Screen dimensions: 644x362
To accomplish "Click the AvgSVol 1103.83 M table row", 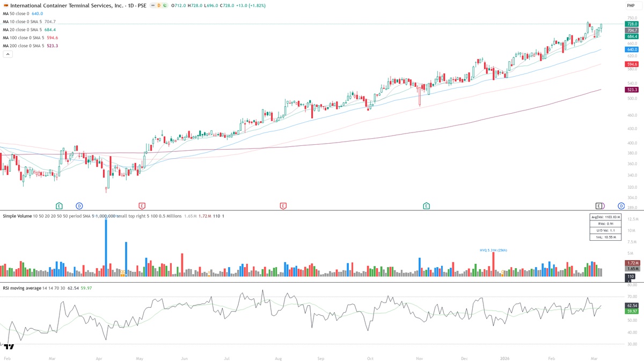I will click(x=605, y=217).
